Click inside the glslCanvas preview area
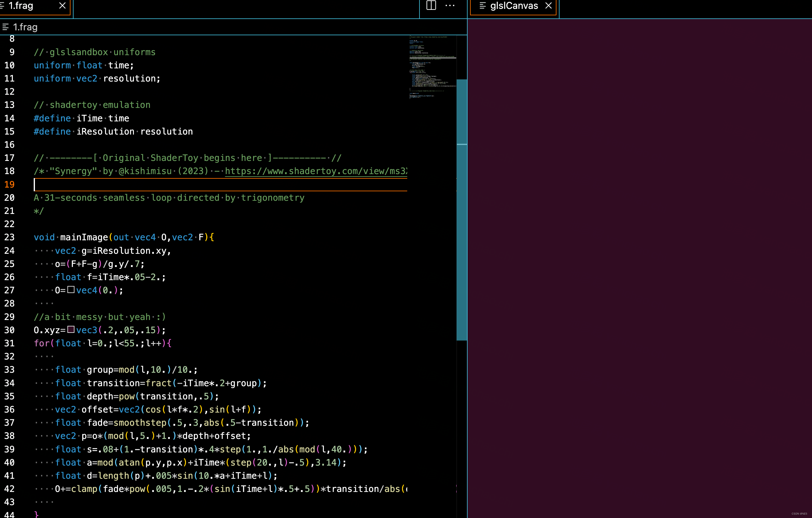The image size is (812, 518). (x=640, y=268)
